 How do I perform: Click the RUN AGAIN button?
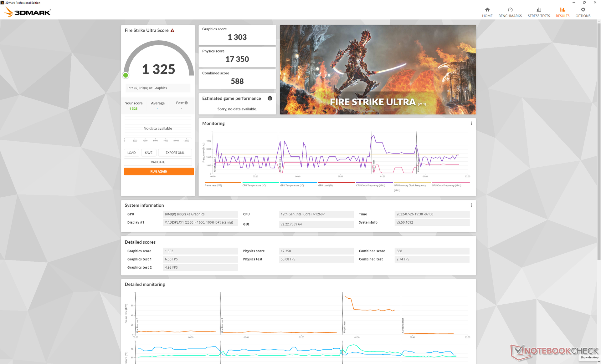[x=159, y=171]
